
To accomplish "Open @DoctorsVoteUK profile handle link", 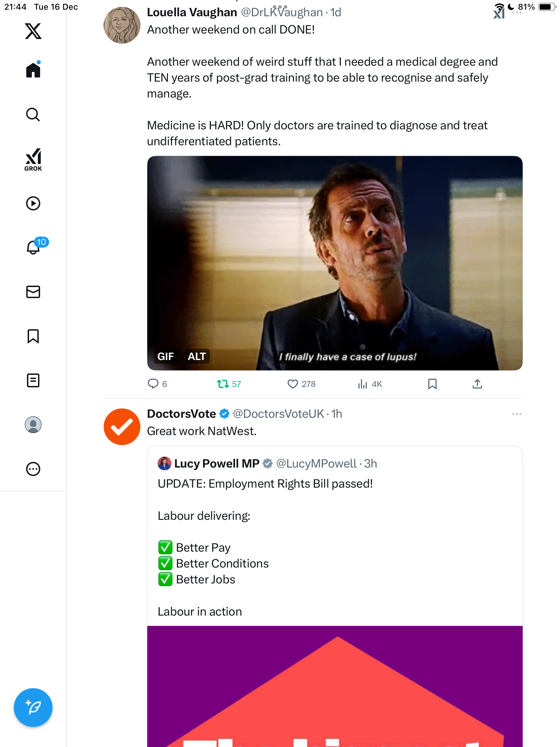I will pos(278,414).
